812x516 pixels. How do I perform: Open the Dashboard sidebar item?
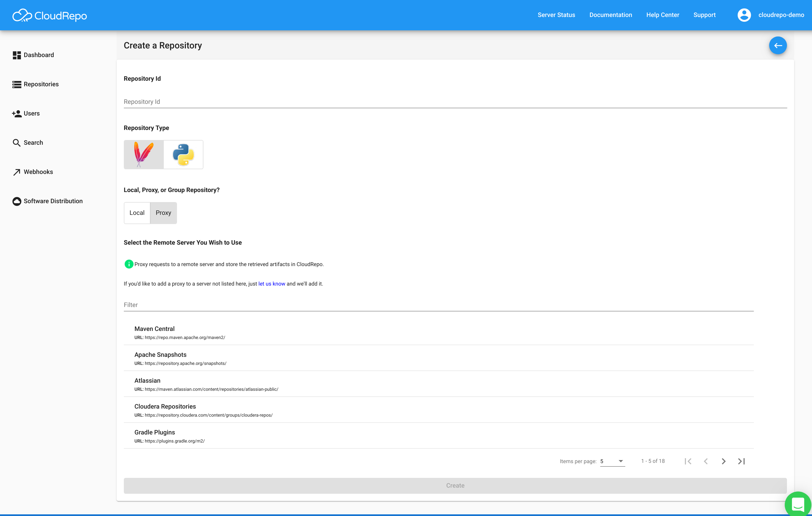33,55
